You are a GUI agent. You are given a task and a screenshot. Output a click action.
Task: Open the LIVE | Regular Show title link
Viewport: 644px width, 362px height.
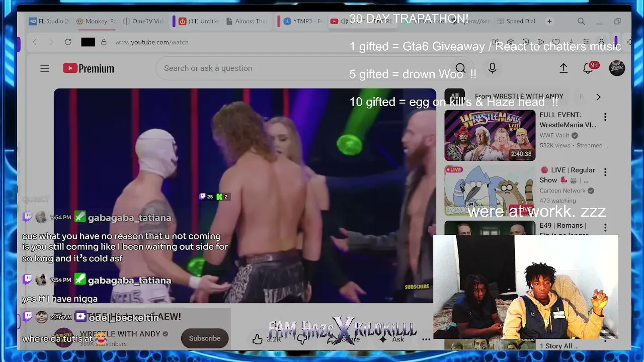click(x=567, y=175)
